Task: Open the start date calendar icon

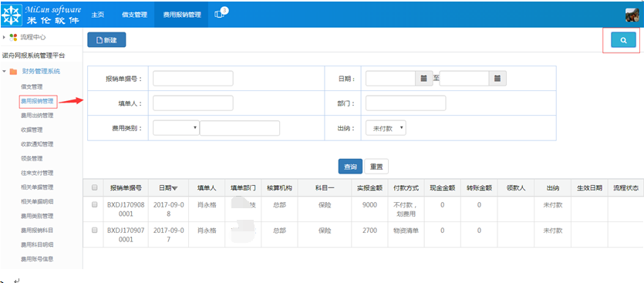Action: [x=424, y=78]
